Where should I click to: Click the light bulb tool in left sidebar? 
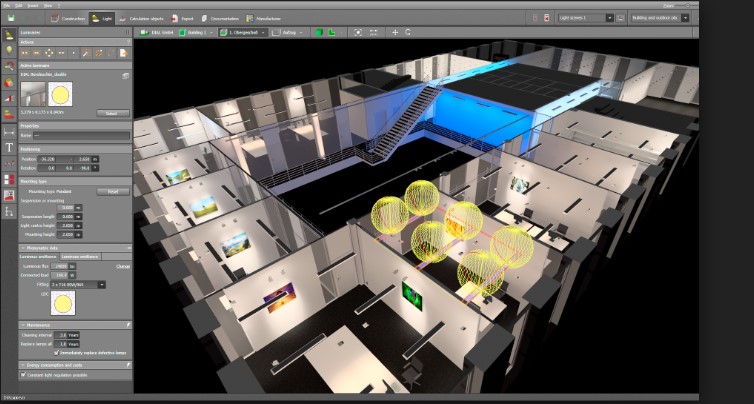(9, 50)
